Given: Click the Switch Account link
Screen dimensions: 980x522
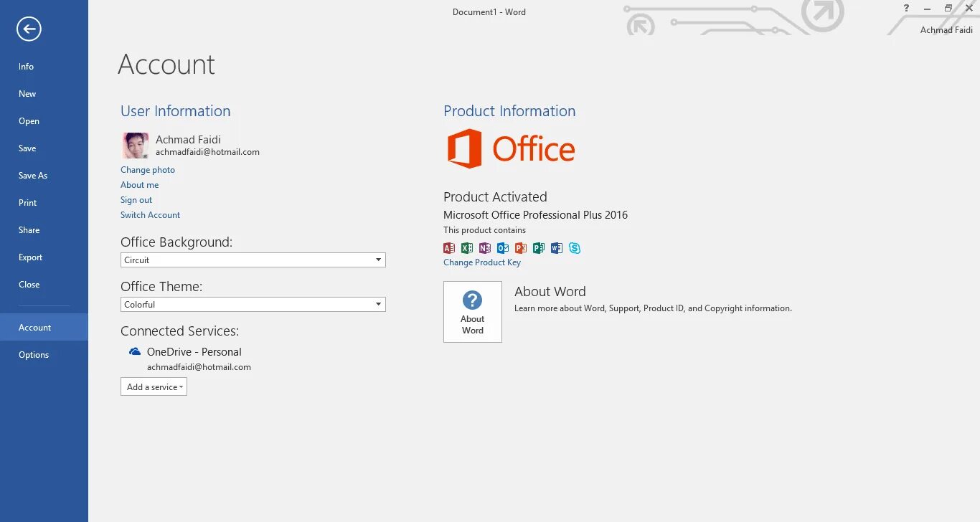Looking at the screenshot, I should (x=150, y=215).
